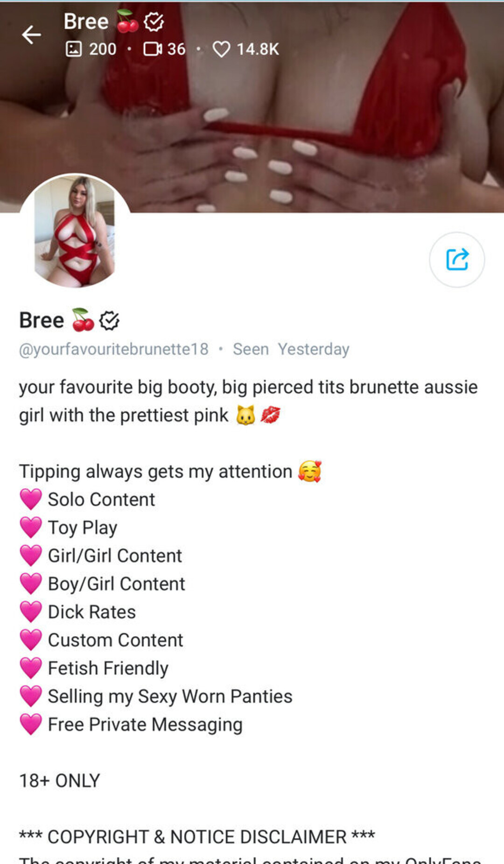Tap the 14.8K likes count

coord(258,49)
